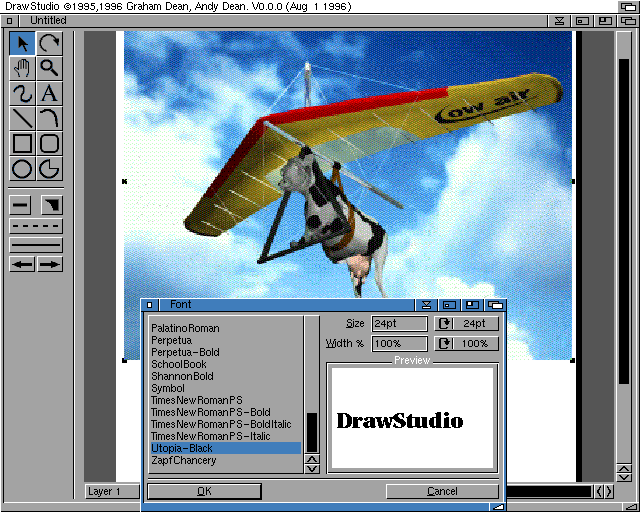Cancel the Font dialog

[x=442, y=492]
